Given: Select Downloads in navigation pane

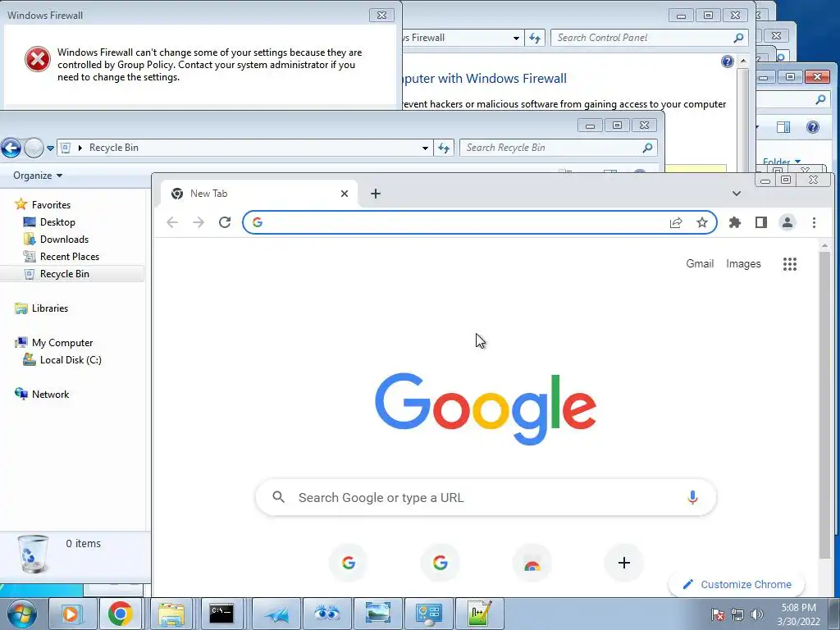Looking at the screenshot, I should click(64, 239).
